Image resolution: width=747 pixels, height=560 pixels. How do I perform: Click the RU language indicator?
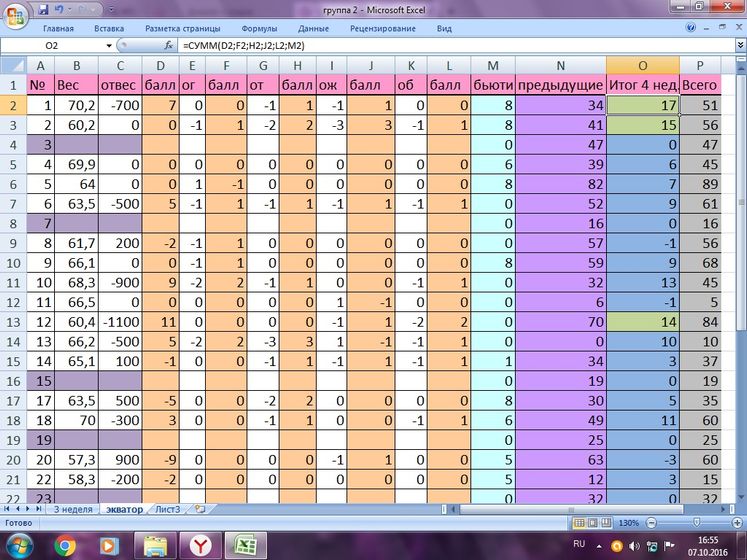(579, 544)
